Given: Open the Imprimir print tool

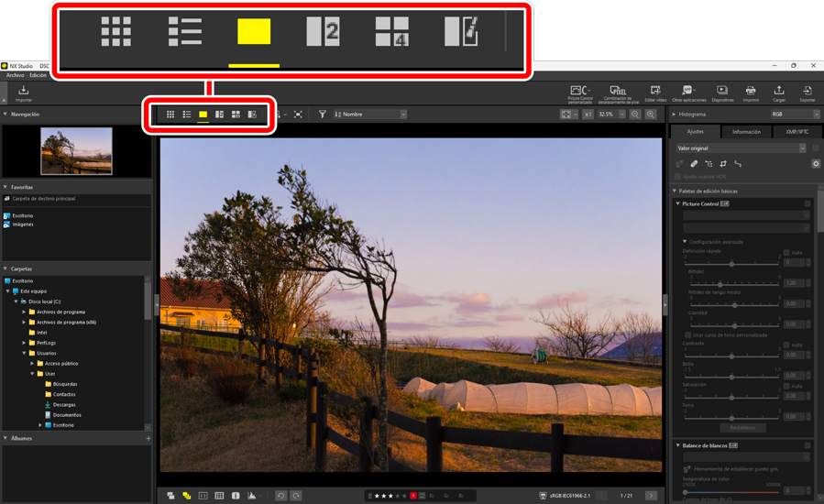Looking at the screenshot, I should 751,93.
